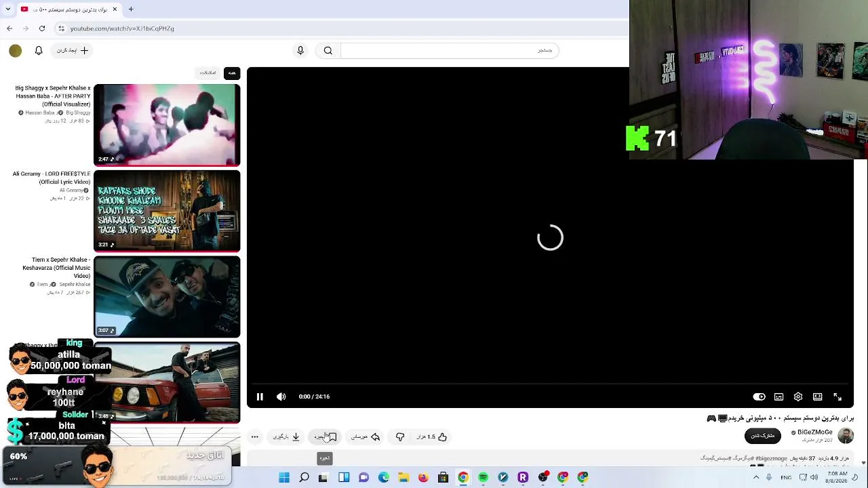Open the create button with plus sign
This screenshot has width=868, height=488.
pyautogui.click(x=72, y=50)
